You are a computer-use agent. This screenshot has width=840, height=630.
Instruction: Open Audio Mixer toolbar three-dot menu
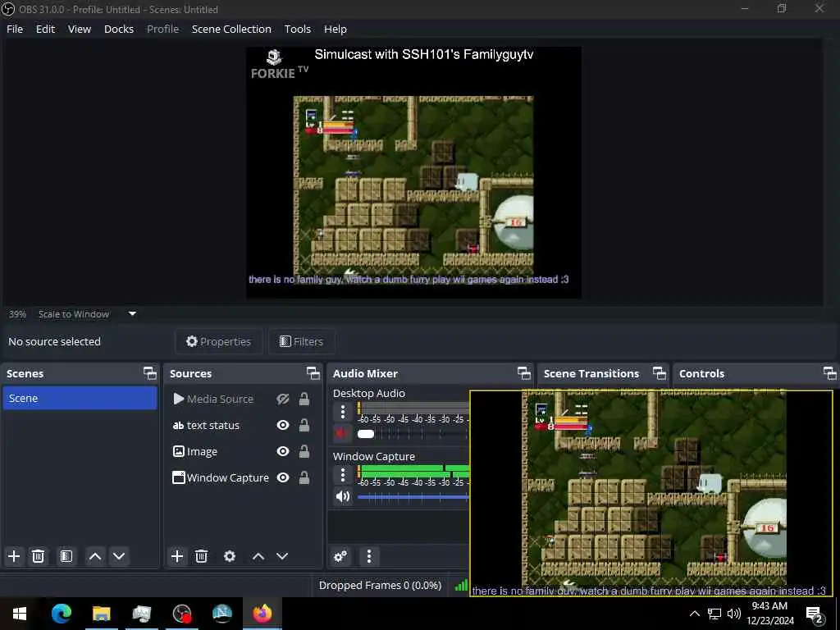[x=368, y=556]
